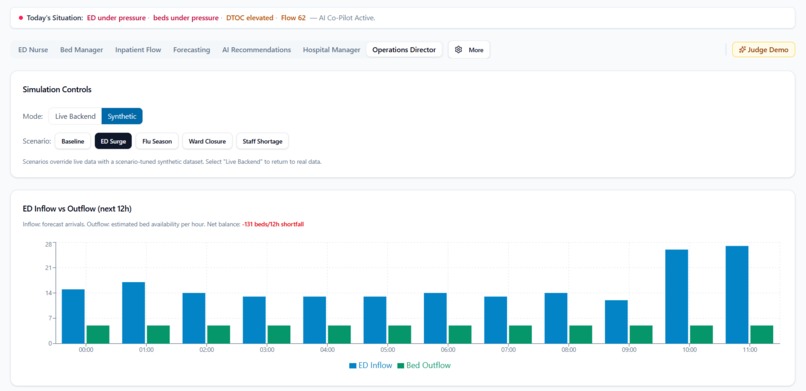Choose the Flu Season scenario
806x391 pixels.
pyautogui.click(x=157, y=141)
